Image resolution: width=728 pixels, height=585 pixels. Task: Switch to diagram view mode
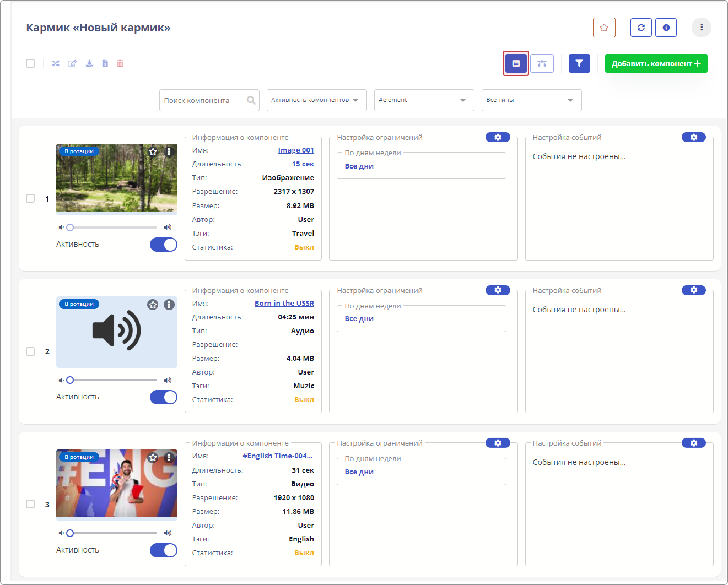[x=542, y=63]
